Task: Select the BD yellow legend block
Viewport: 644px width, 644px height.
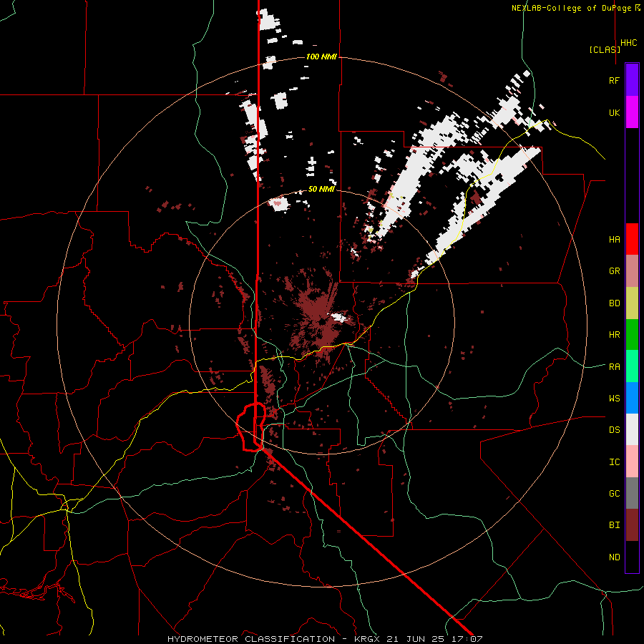Action: click(x=632, y=303)
